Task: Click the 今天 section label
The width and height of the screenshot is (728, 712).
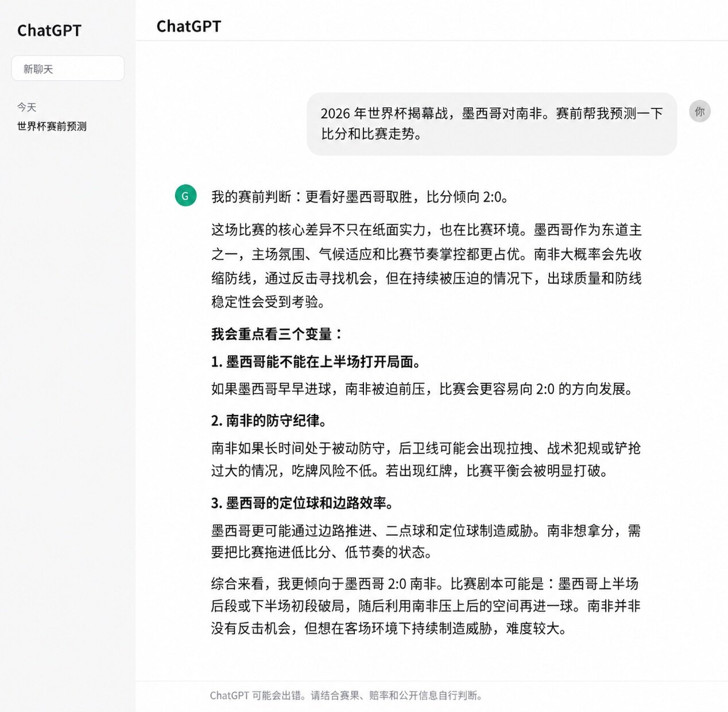Action: click(x=26, y=107)
